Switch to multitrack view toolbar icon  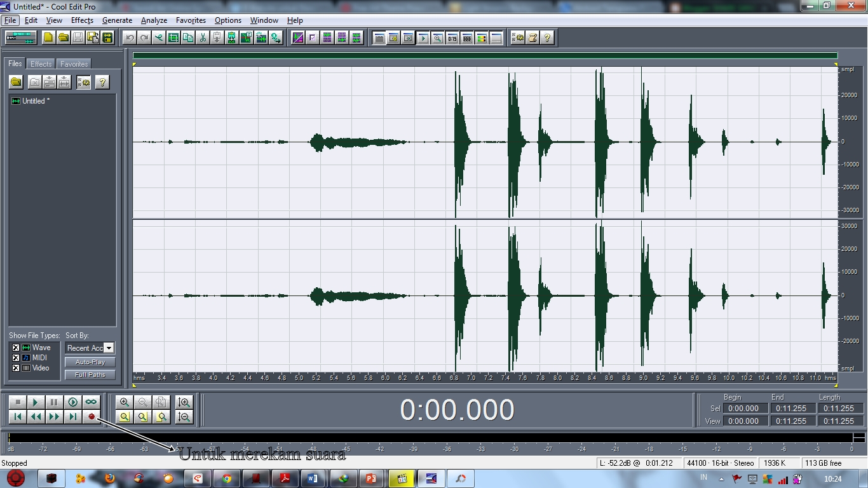[x=21, y=37]
